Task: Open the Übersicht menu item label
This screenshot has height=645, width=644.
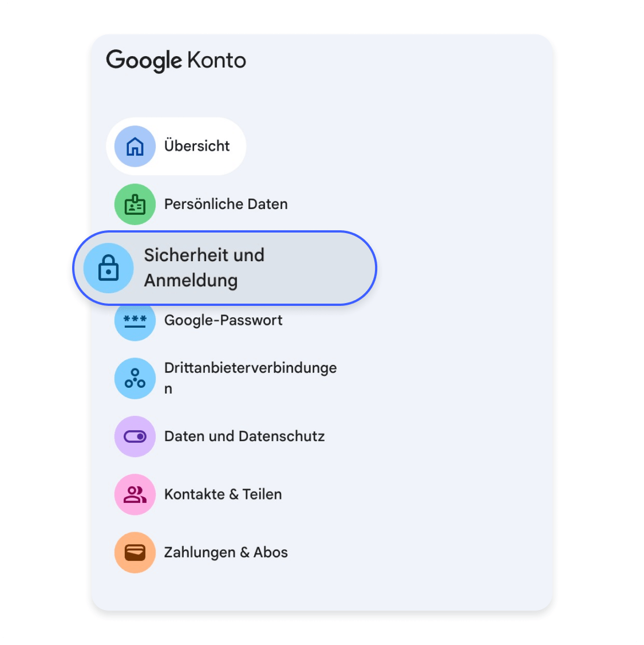Action: click(x=197, y=146)
